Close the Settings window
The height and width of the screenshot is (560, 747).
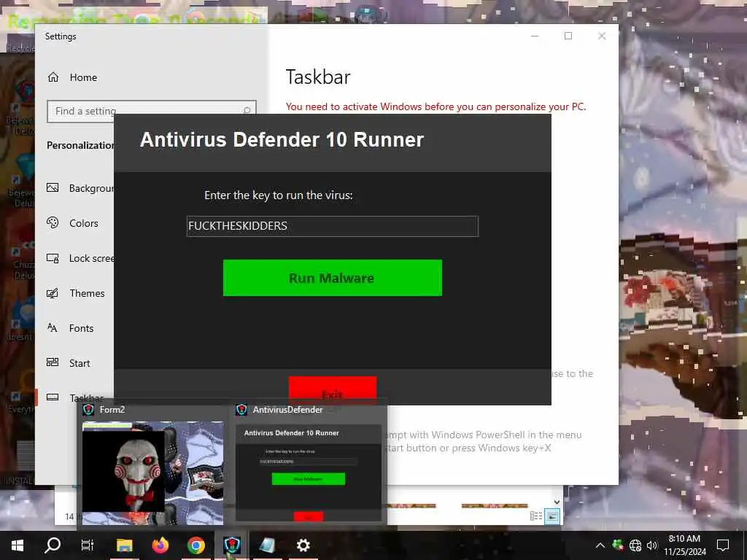[602, 36]
